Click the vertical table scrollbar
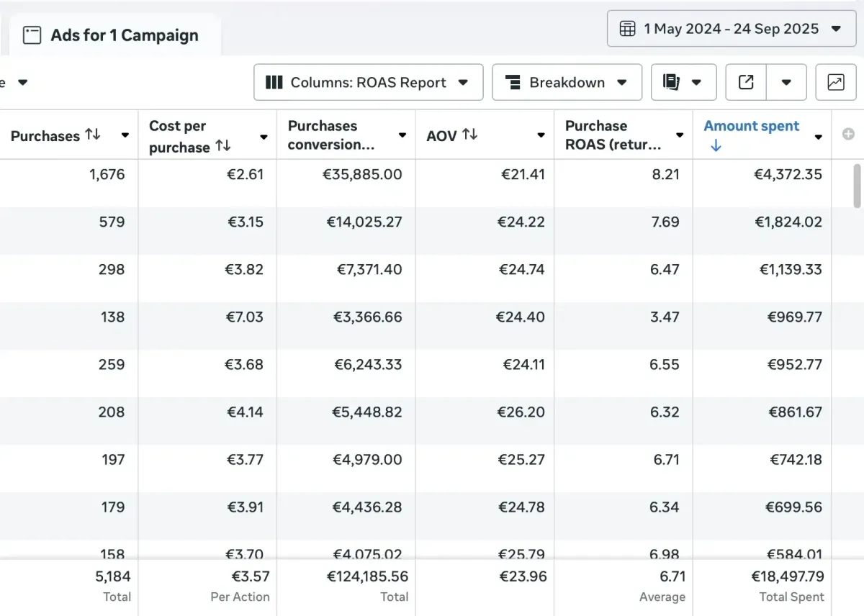The image size is (864, 616). pyautogui.click(x=857, y=185)
